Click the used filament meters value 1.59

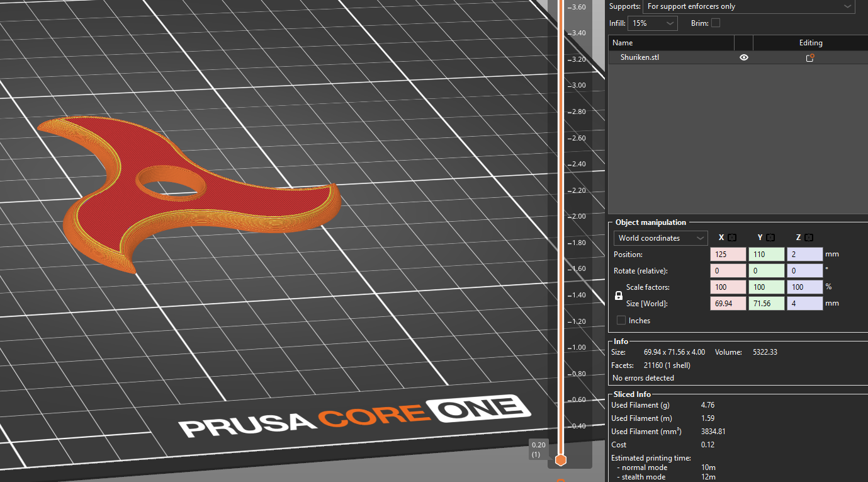coord(707,418)
